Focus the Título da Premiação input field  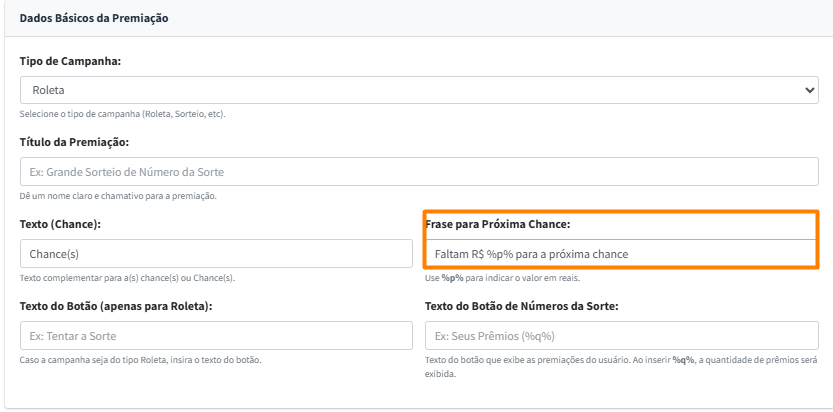pyautogui.click(x=419, y=172)
